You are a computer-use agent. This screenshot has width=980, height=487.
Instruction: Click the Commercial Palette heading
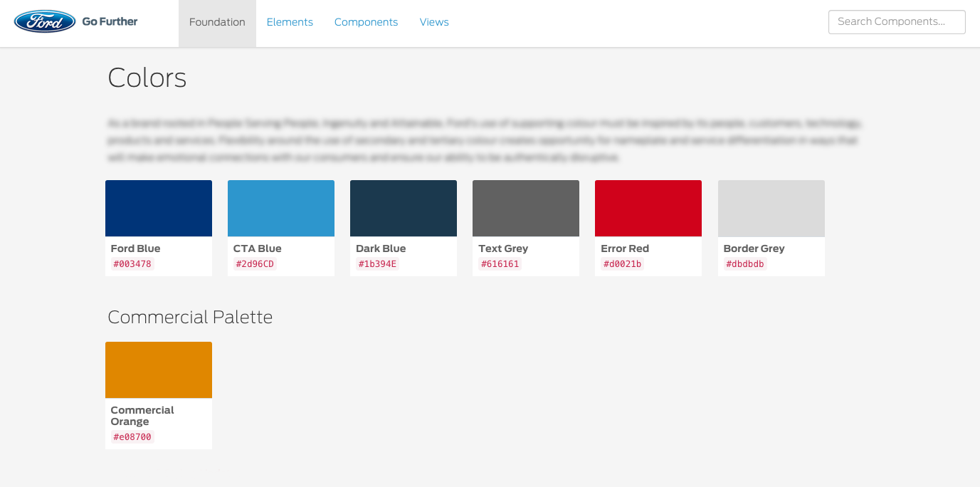pyautogui.click(x=190, y=318)
